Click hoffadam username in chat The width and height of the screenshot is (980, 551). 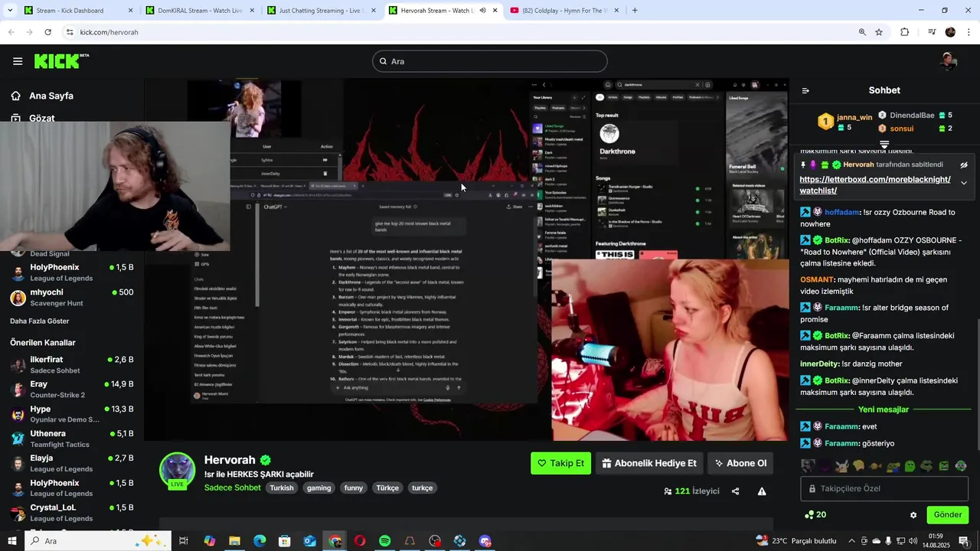tap(841, 212)
